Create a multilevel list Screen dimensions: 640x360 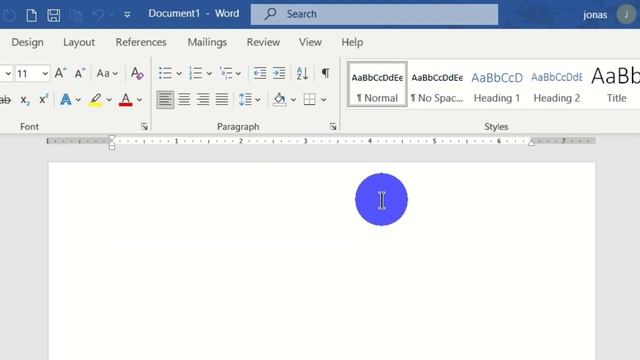tap(226, 73)
